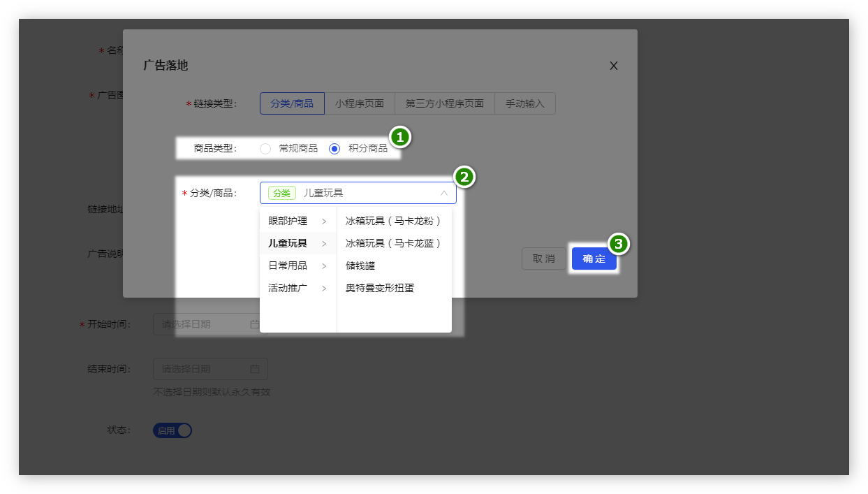The width and height of the screenshot is (868, 494).
Task: Pick 储钱罐 product
Action: click(395, 266)
